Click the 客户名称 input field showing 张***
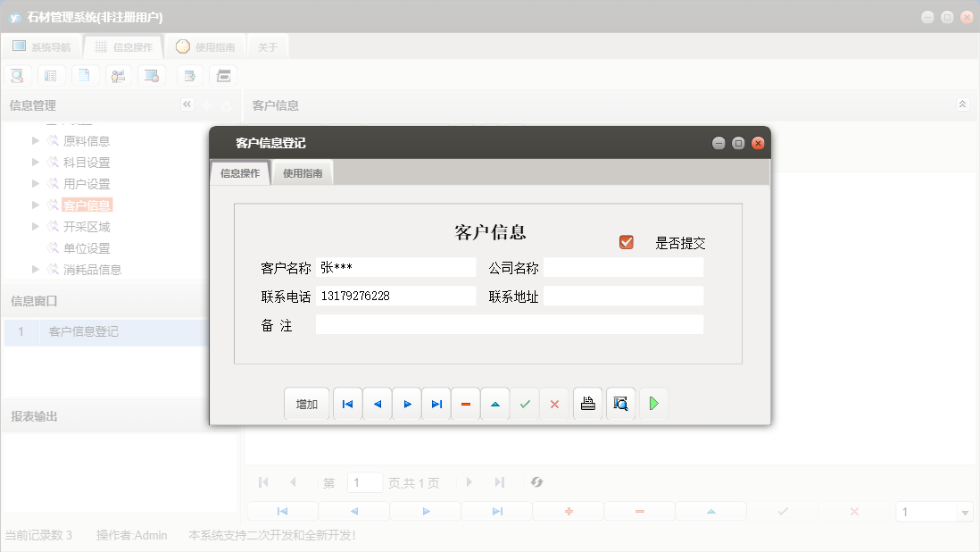Image resolution: width=980 pixels, height=552 pixels. tap(395, 266)
